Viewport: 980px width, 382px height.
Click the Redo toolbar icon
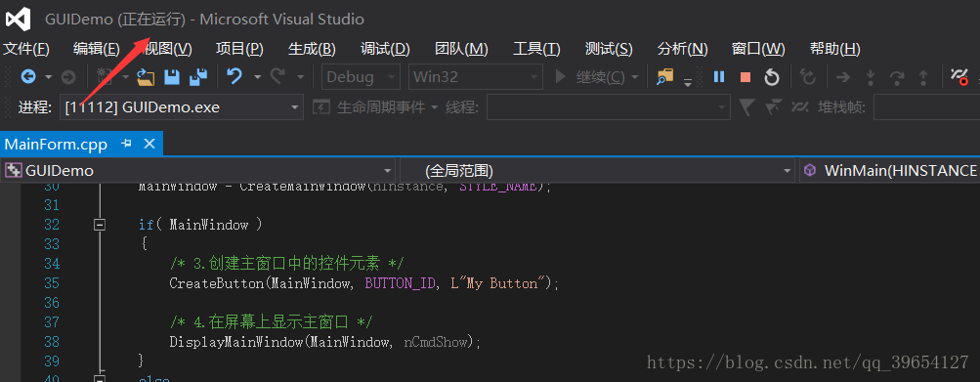[277, 77]
